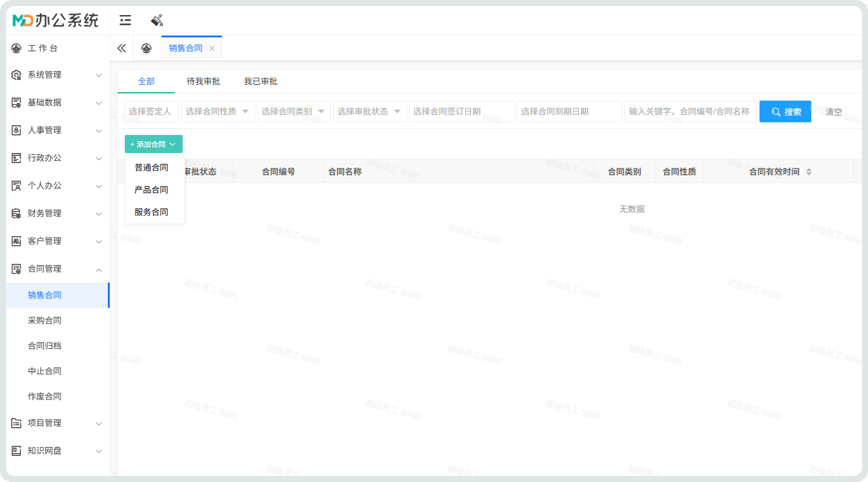Close the 销售合同 tab
The height and width of the screenshot is (482, 868).
coord(212,49)
